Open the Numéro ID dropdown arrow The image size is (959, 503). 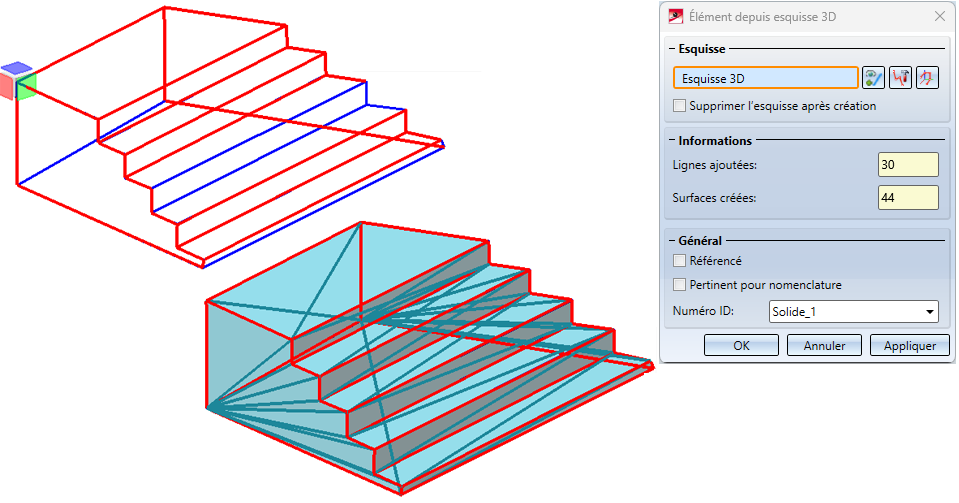[x=930, y=311]
